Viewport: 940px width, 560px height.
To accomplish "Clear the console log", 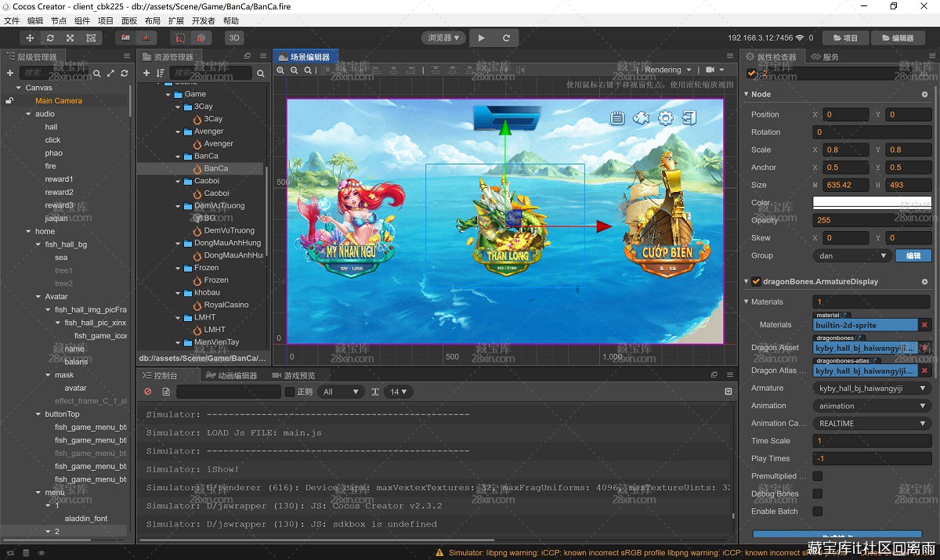I will (x=147, y=392).
